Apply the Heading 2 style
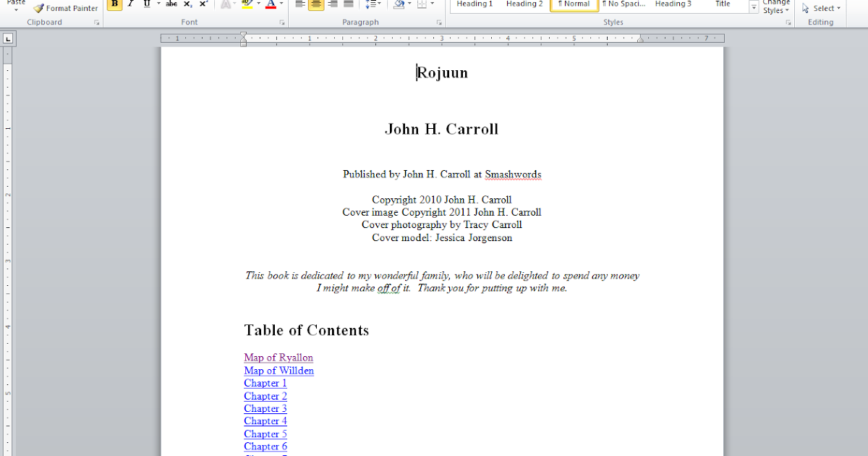868x456 pixels. (524, 4)
